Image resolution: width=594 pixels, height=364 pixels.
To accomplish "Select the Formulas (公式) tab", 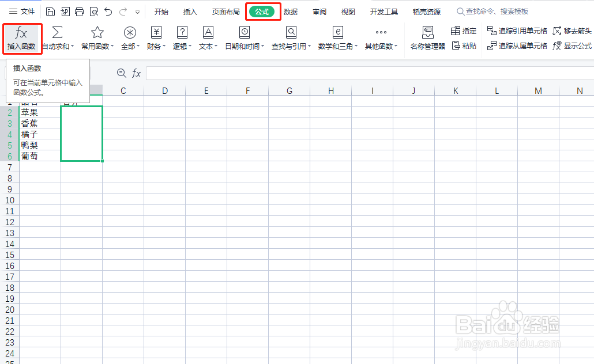I will point(262,12).
